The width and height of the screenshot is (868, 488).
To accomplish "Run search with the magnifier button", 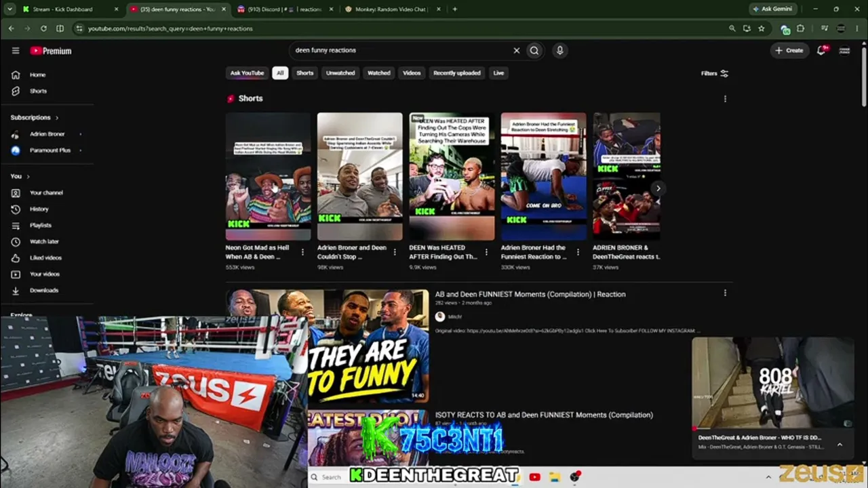I will coord(534,50).
